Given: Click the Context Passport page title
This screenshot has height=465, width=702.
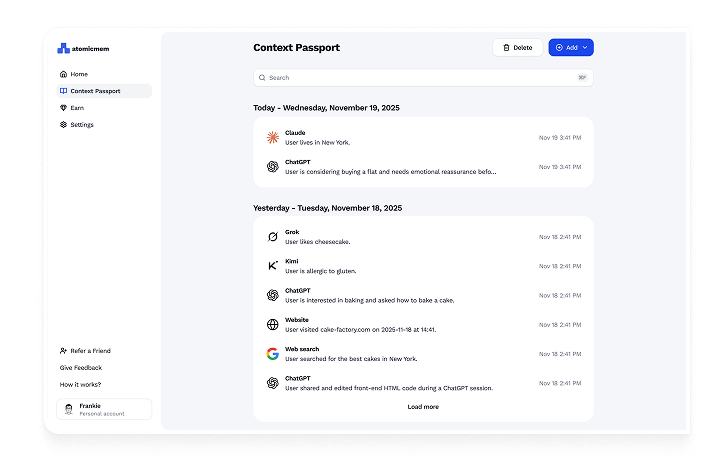Looking at the screenshot, I should [296, 47].
